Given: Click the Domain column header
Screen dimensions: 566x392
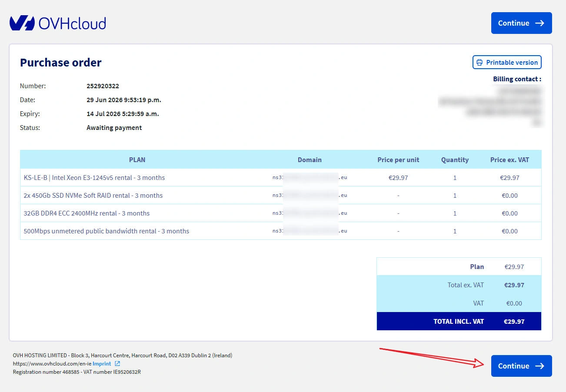Looking at the screenshot, I should coord(310,159).
